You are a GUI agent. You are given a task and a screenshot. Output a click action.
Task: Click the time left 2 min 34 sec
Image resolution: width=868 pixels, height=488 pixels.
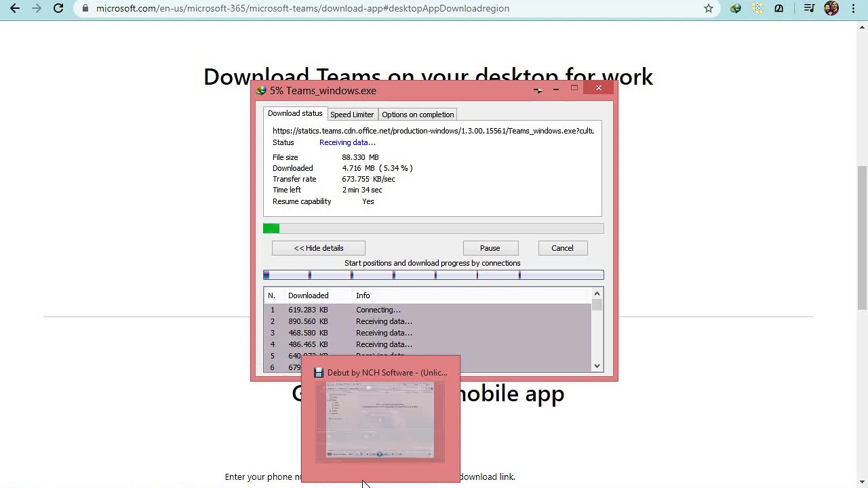click(362, 190)
